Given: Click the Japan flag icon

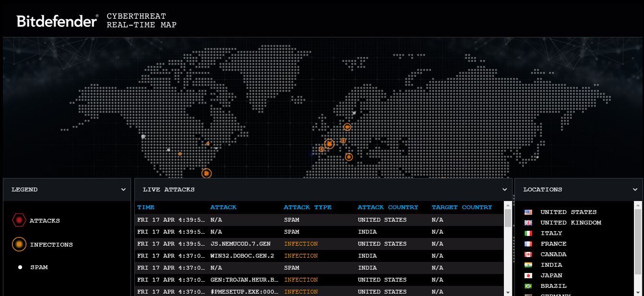Looking at the screenshot, I should (528, 275).
